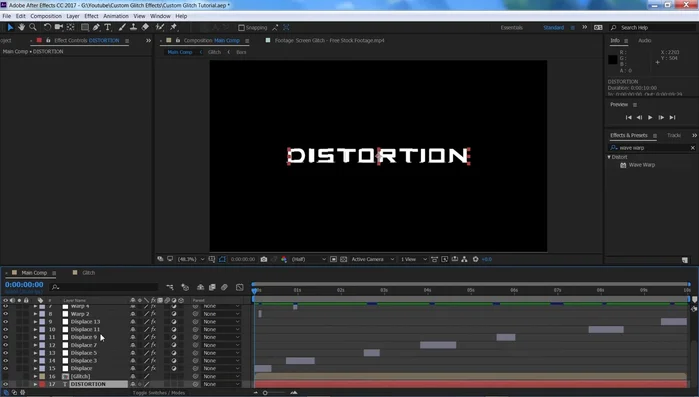Open the Window menu
This screenshot has height=397, width=699.
(160, 16)
